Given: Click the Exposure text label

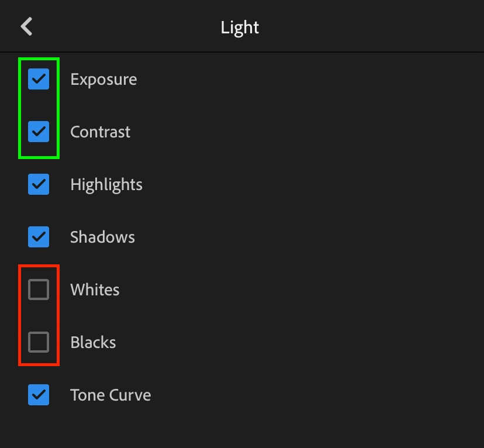Looking at the screenshot, I should pos(103,79).
